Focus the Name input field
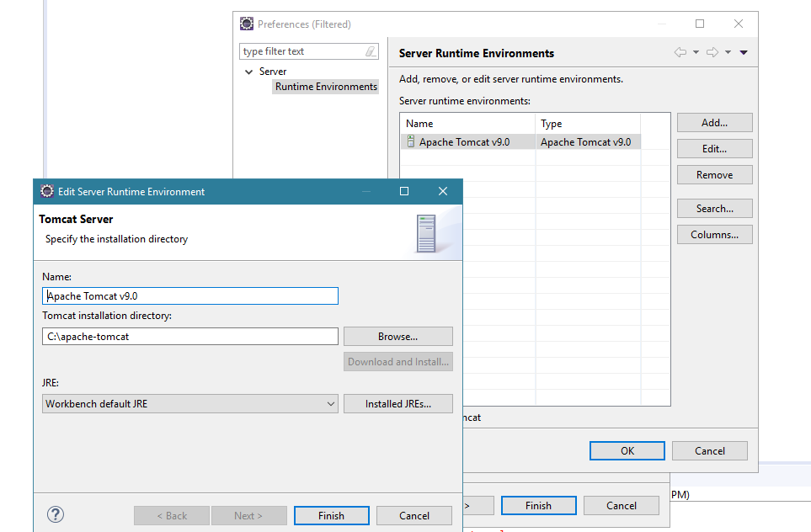The width and height of the screenshot is (811, 532). click(189, 295)
